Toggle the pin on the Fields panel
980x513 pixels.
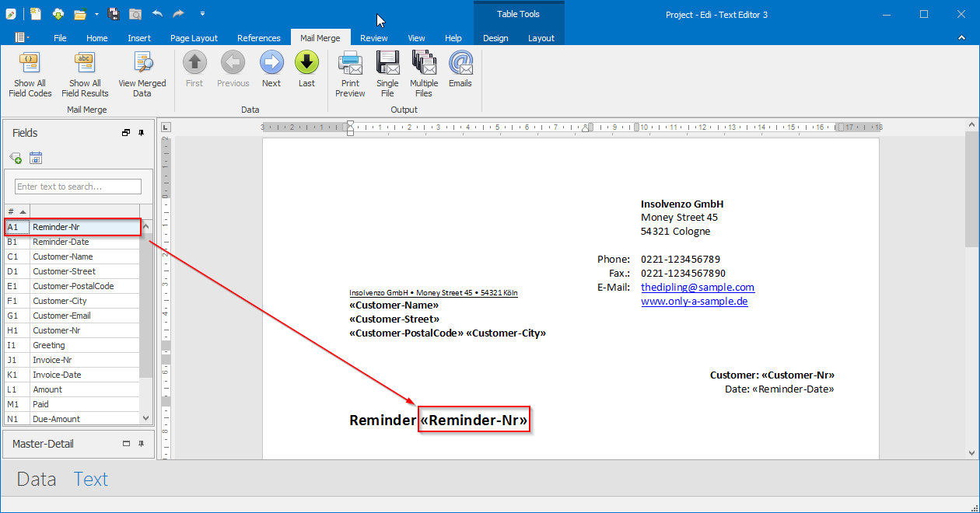tap(142, 133)
